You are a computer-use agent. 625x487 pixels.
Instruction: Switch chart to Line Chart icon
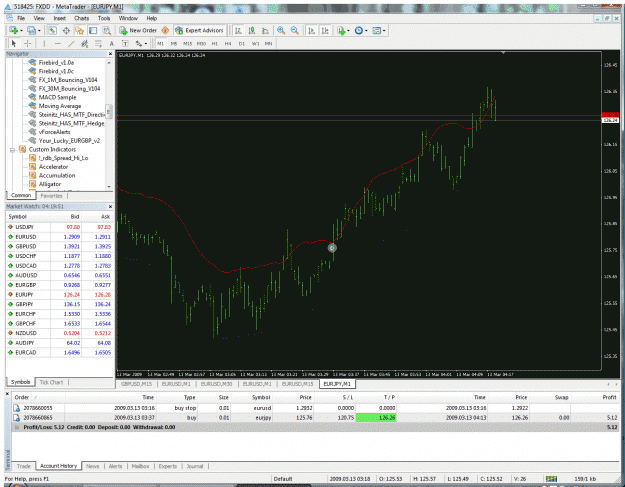point(265,30)
